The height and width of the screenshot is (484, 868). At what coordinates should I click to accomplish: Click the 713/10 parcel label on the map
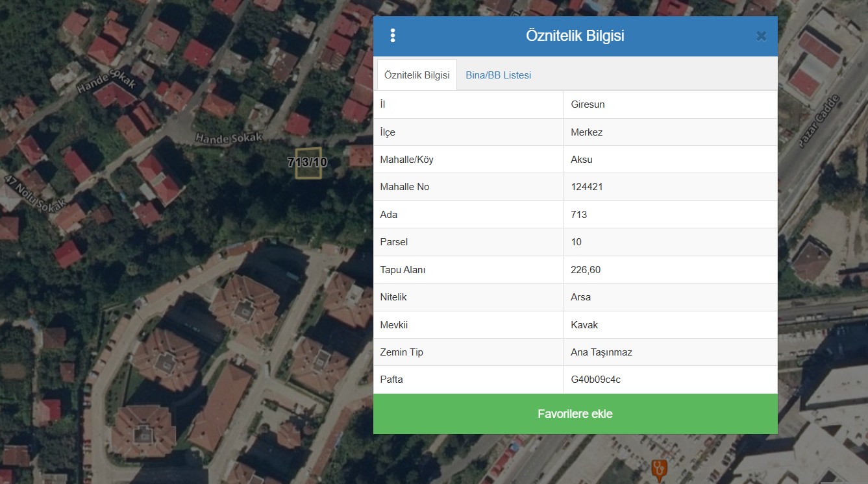tap(307, 162)
